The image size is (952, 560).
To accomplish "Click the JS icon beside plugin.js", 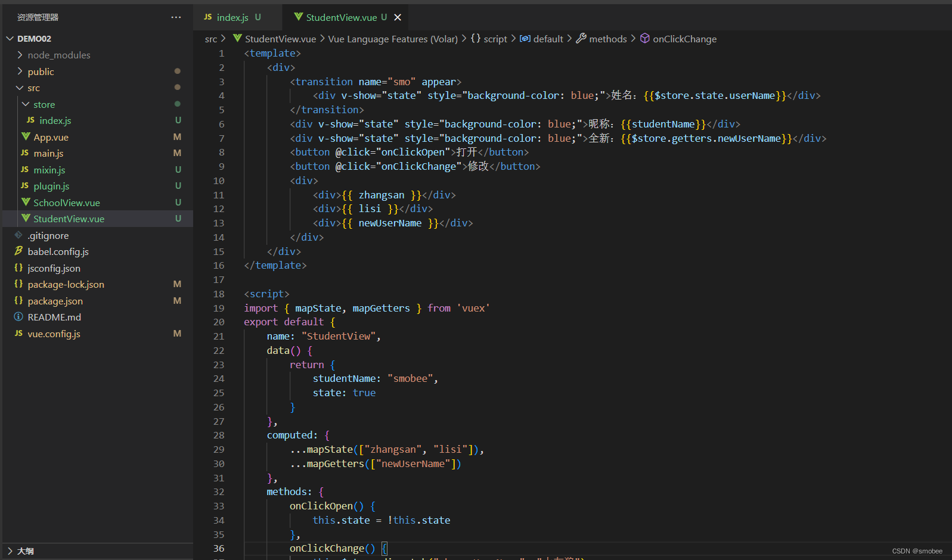I will (x=24, y=186).
